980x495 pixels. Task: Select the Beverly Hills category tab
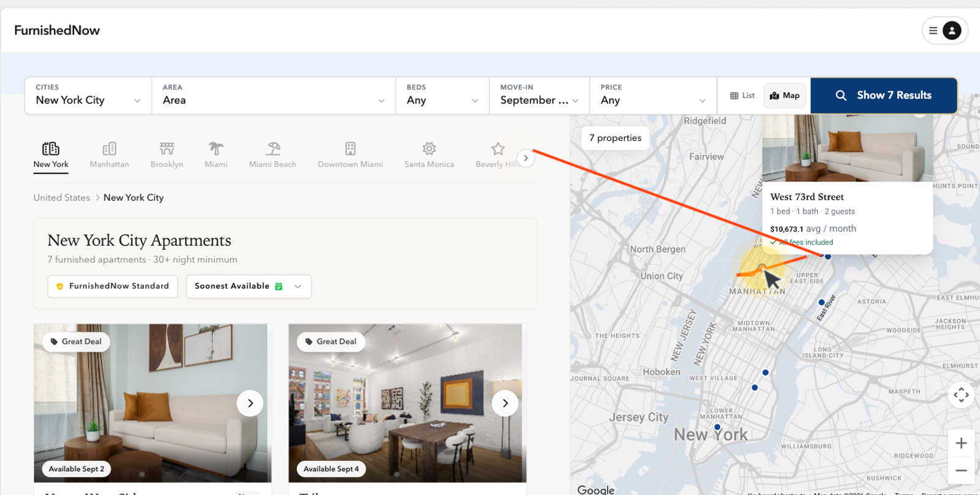pyautogui.click(x=497, y=156)
